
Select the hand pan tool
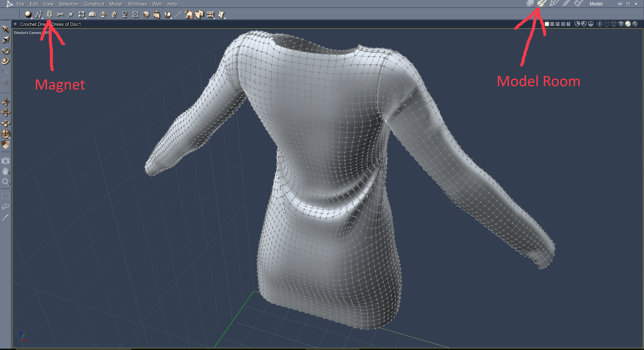point(5,171)
